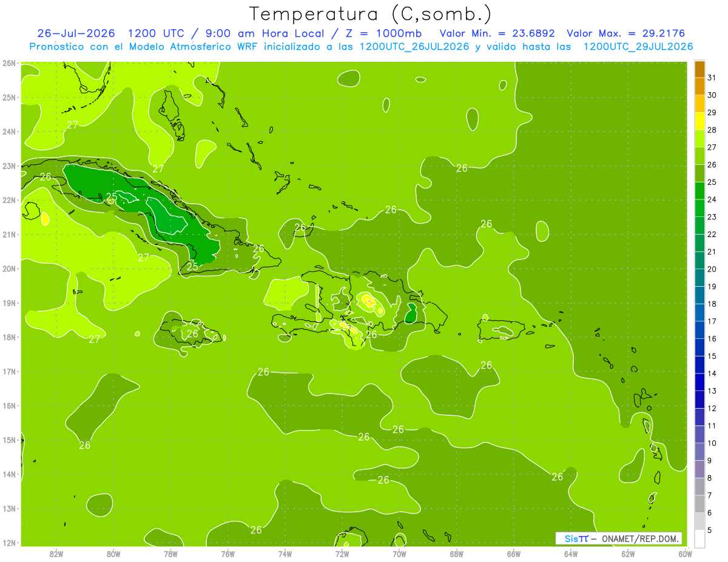The height and width of the screenshot is (562, 728).
Task: Click the orange color scale swatch between 30 and 31
Action: (699, 87)
